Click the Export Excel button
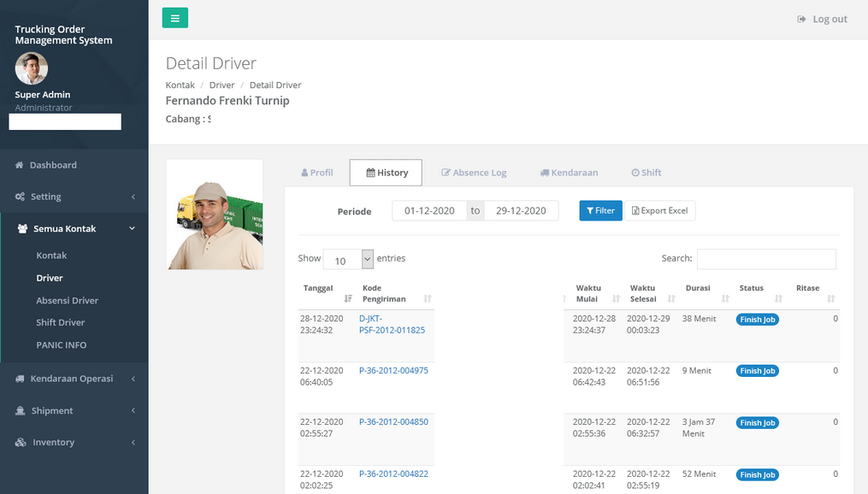The image size is (868, 494). point(660,211)
